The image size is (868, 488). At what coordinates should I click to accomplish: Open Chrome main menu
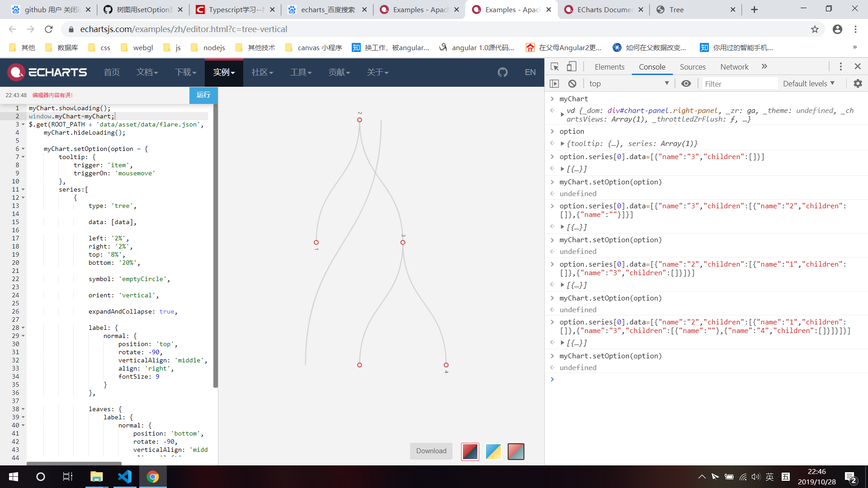point(855,29)
